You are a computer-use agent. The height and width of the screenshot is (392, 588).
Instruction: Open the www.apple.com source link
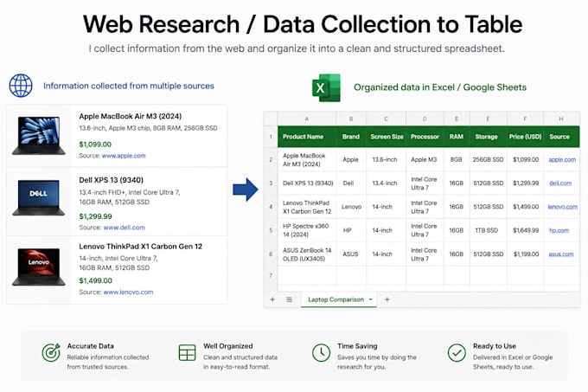click(x=124, y=156)
